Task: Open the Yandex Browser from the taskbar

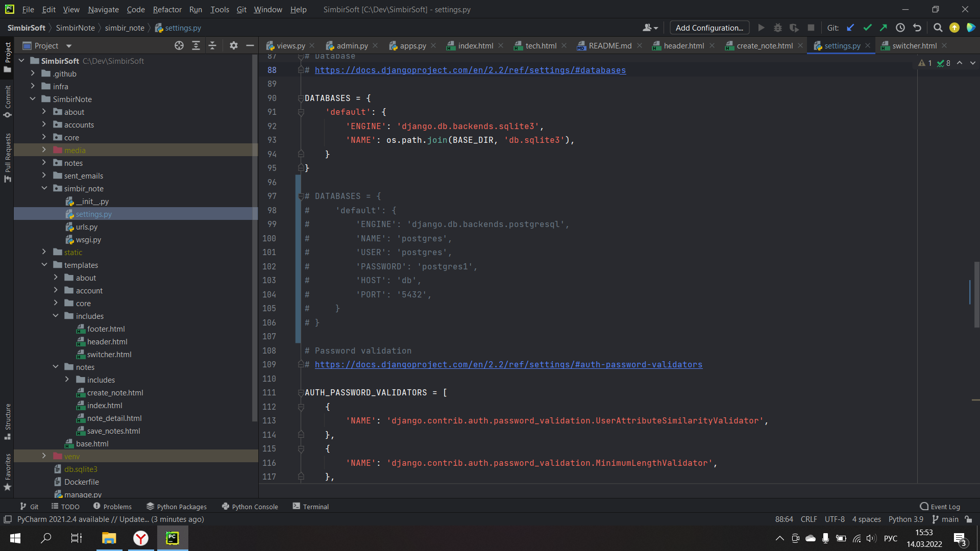Action: pyautogui.click(x=140, y=538)
